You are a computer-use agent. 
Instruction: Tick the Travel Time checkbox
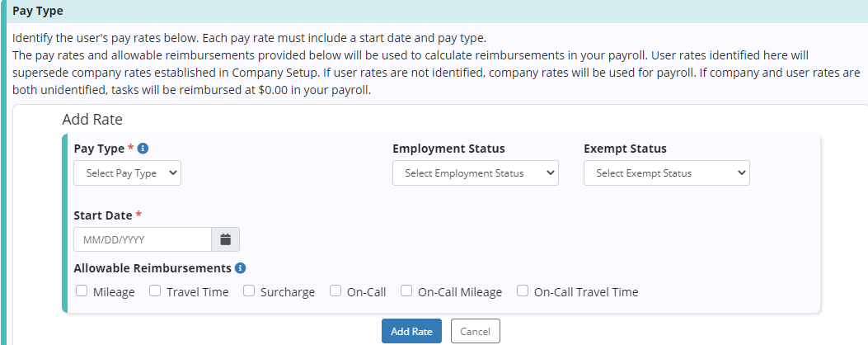[x=155, y=291]
